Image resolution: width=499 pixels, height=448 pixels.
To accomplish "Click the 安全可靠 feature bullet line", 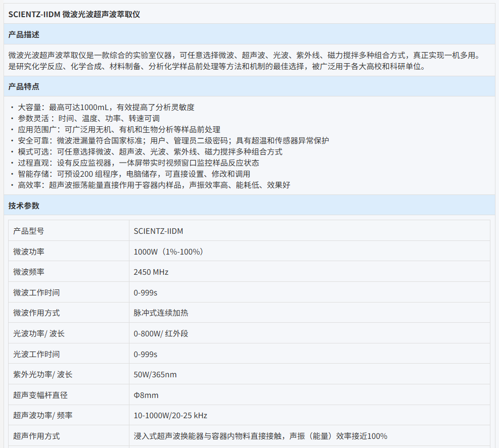I will (173, 140).
